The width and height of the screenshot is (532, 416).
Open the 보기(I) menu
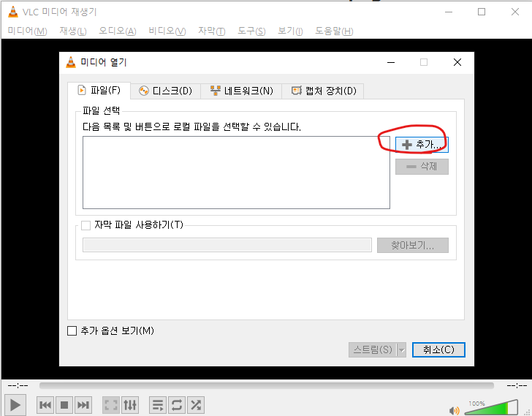pyautogui.click(x=290, y=31)
